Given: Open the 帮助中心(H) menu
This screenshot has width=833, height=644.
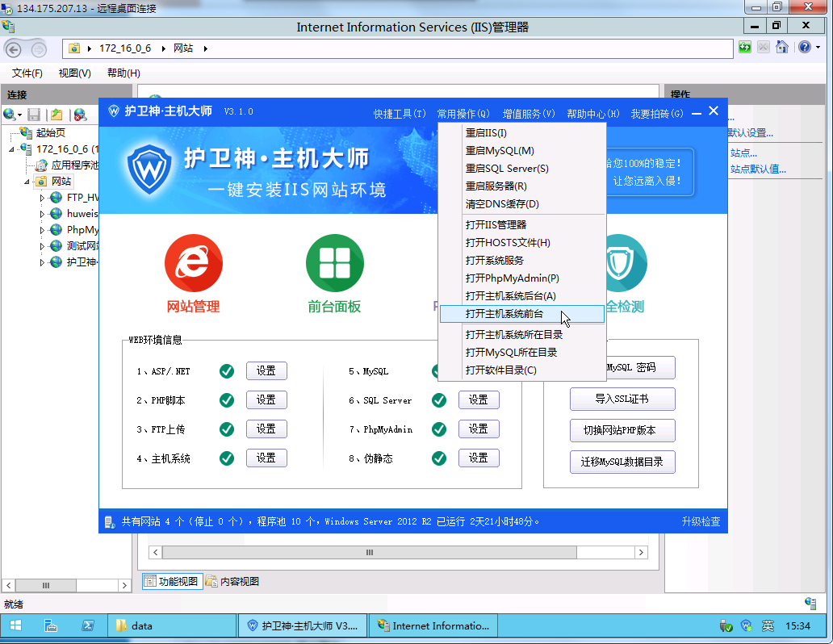Looking at the screenshot, I should 593,114.
